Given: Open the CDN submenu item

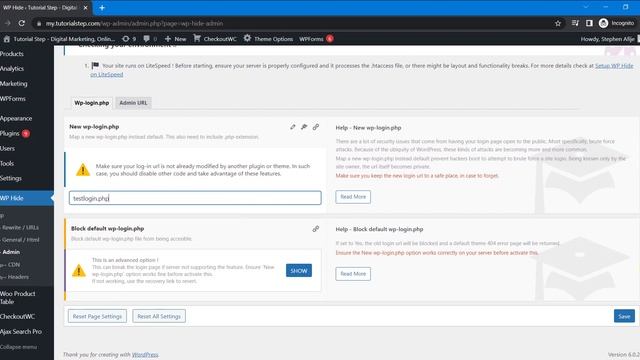Looking at the screenshot, I should pos(13,264).
